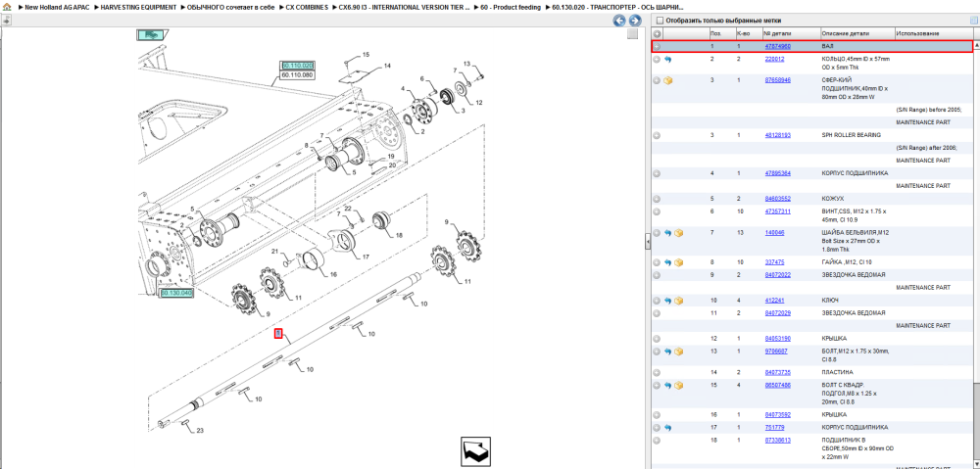
Task: Click yellow box icon for part 87658946
Action: (x=667, y=80)
